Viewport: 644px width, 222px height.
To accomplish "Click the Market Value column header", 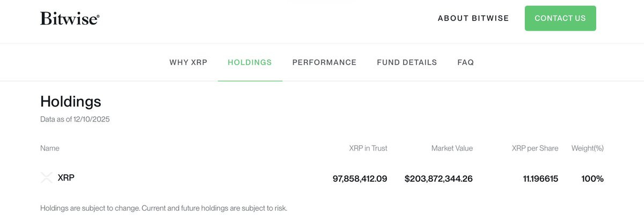I will 452,148.
